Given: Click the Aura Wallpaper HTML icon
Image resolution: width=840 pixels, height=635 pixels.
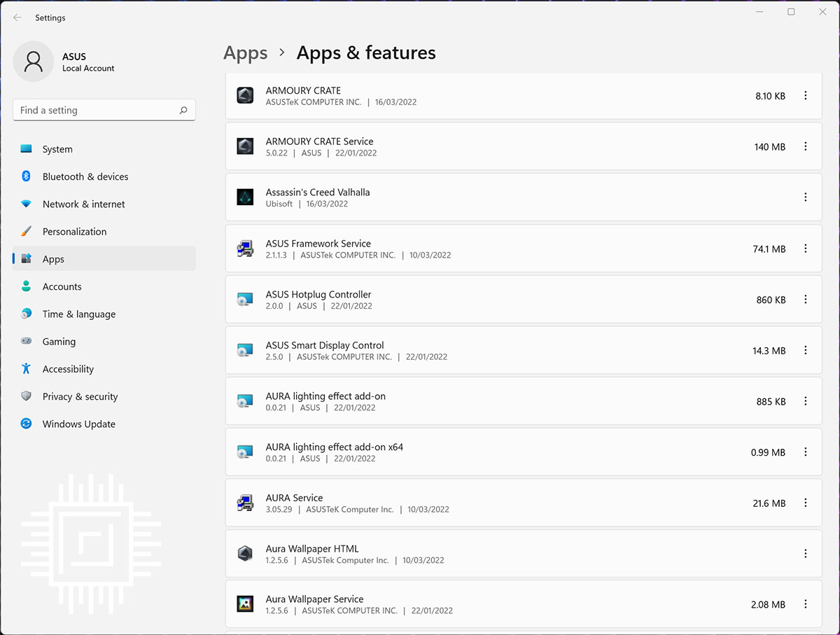Looking at the screenshot, I should coord(245,554).
